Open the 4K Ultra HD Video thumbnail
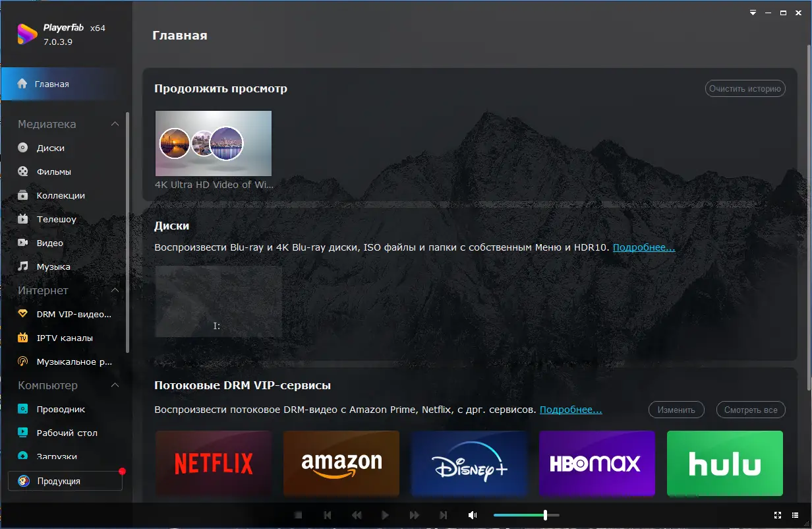The image size is (812, 529). coord(214,143)
